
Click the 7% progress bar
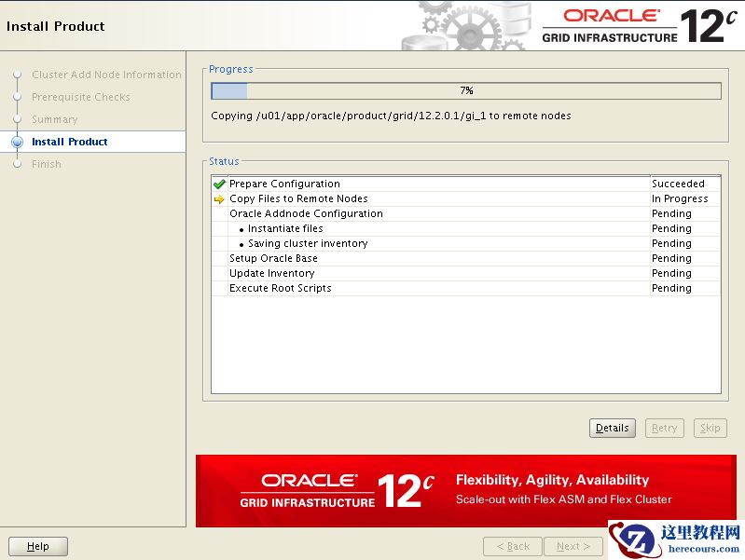(466, 90)
